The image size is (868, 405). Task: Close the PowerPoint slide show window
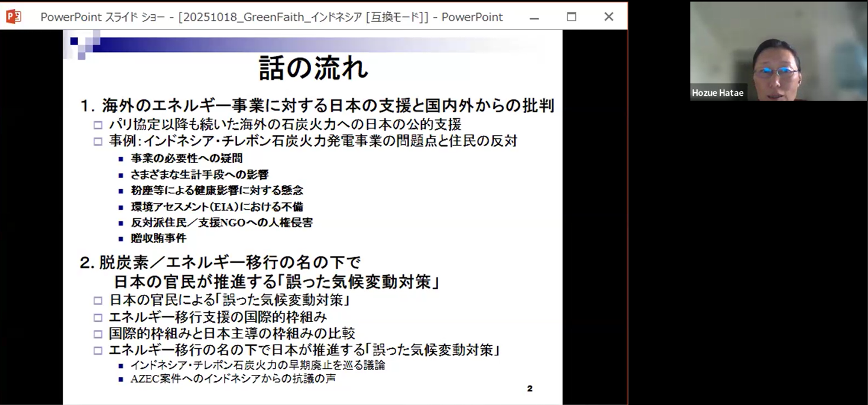tap(608, 17)
